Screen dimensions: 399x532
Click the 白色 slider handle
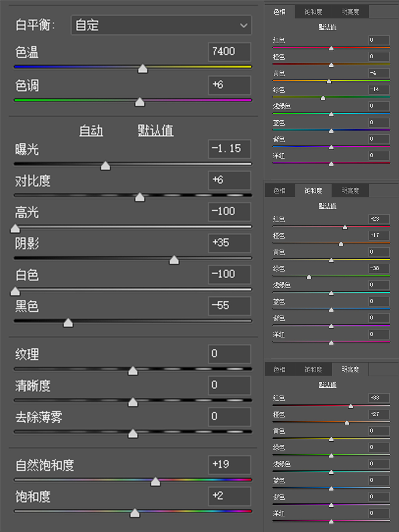pyautogui.click(x=15, y=291)
